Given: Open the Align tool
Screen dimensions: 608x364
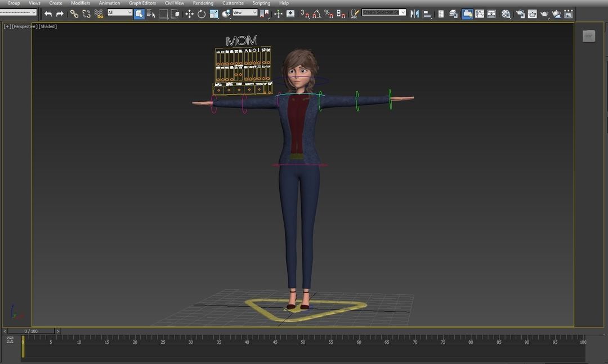Looking at the screenshot, I should point(426,14).
